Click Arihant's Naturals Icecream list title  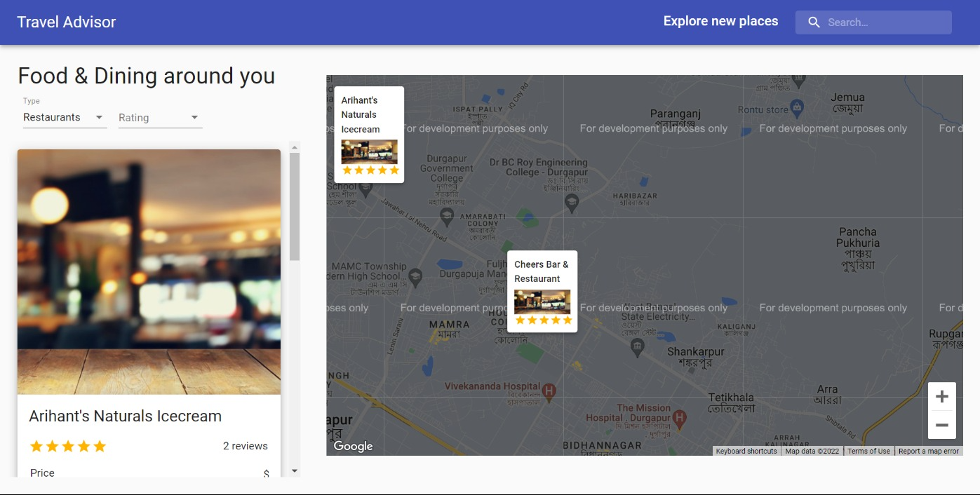click(126, 416)
